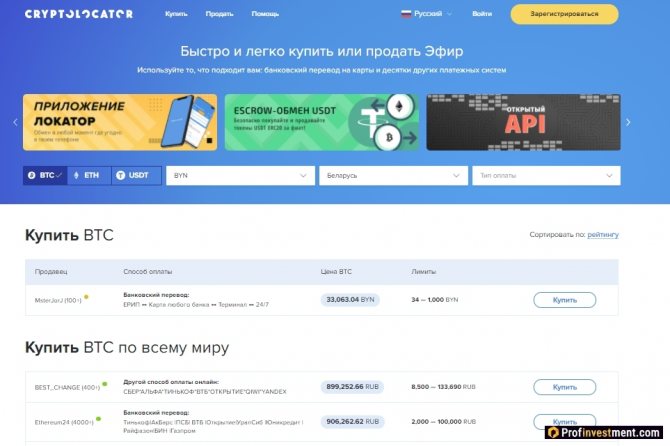Open the Купить menu item

(176, 14)
